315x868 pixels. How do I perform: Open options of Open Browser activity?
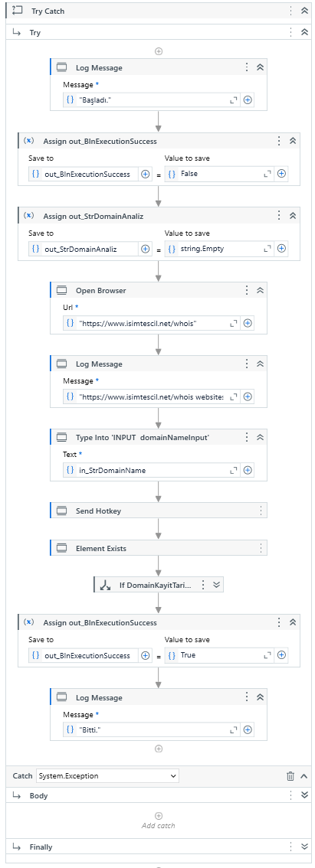point(247,290)
